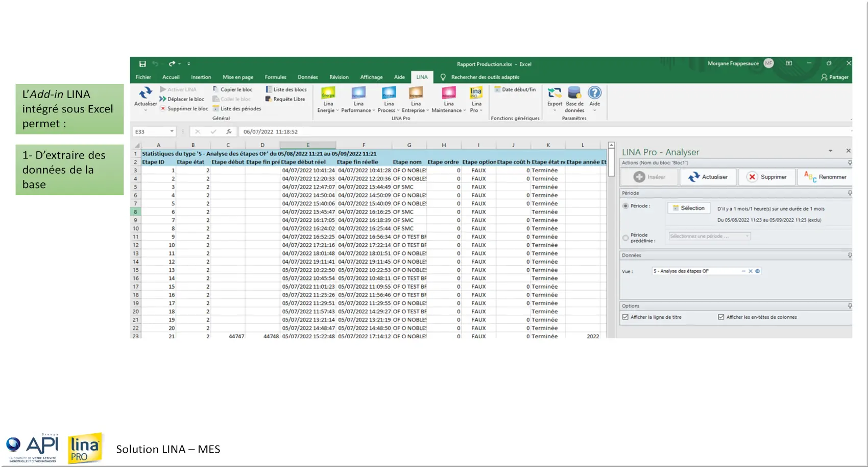Image resolution: width=868 pixels, height=467 pixels.
Task: Click the blue arrow icon in Vue field
Action: 758,271
